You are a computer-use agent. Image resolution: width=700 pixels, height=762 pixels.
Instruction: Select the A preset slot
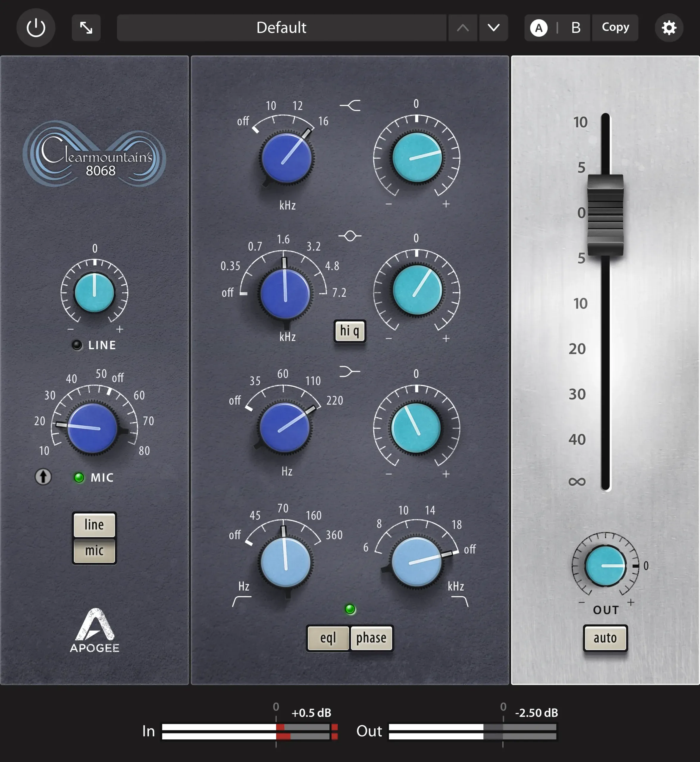pos(539,28)
